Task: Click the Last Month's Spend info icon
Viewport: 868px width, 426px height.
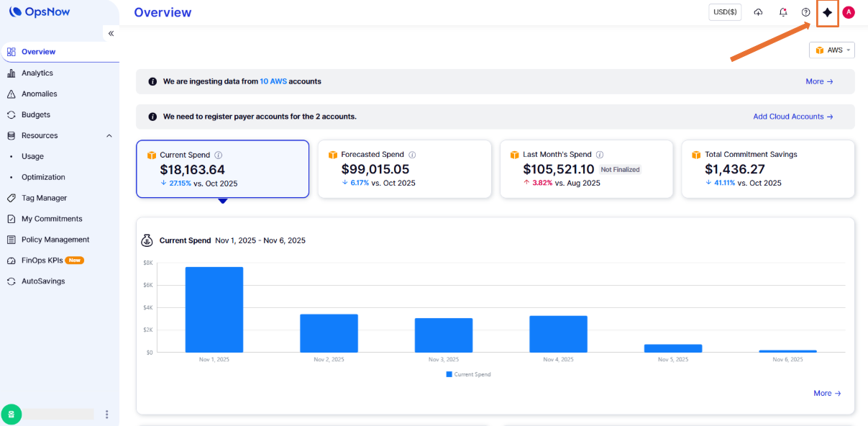Action: pyautogui.click(x=600, y=155)
